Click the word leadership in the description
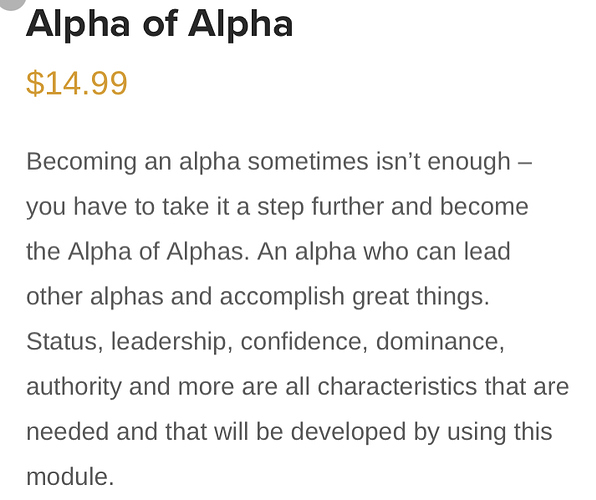The height and width of the screenshot is (500, 596). tap(169, 341)
